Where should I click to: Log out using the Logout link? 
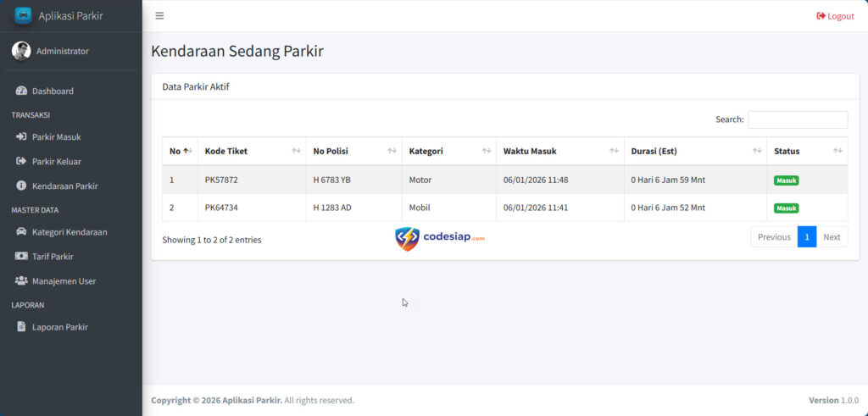(835, 16)
